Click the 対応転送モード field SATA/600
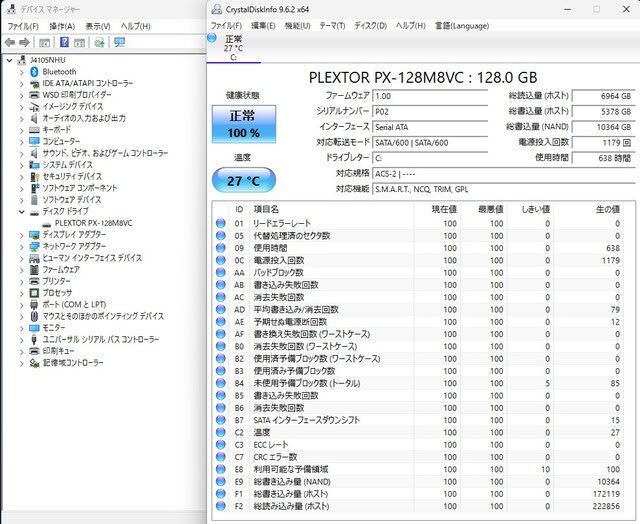This screenshot has width=640, height=524. (x=430, y=142)
